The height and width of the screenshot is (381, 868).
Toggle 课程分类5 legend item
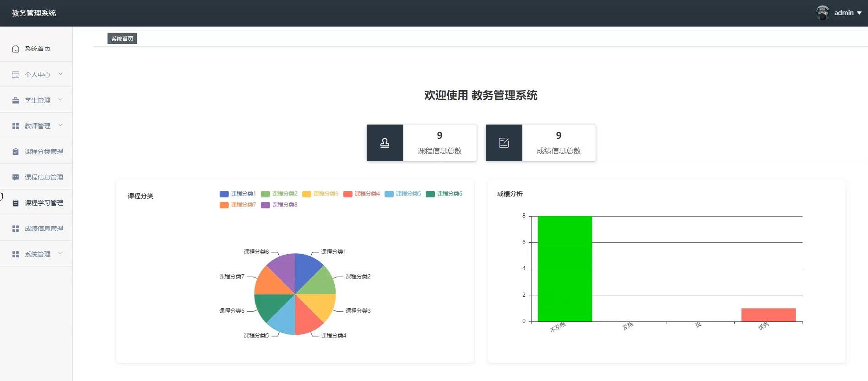click(402, 194)
